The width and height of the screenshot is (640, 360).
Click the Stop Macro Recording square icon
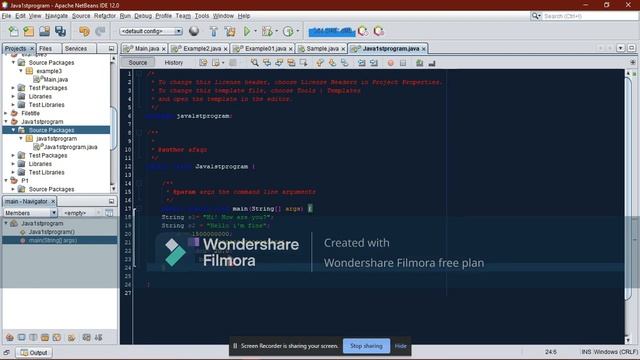(x=403, y=62)
